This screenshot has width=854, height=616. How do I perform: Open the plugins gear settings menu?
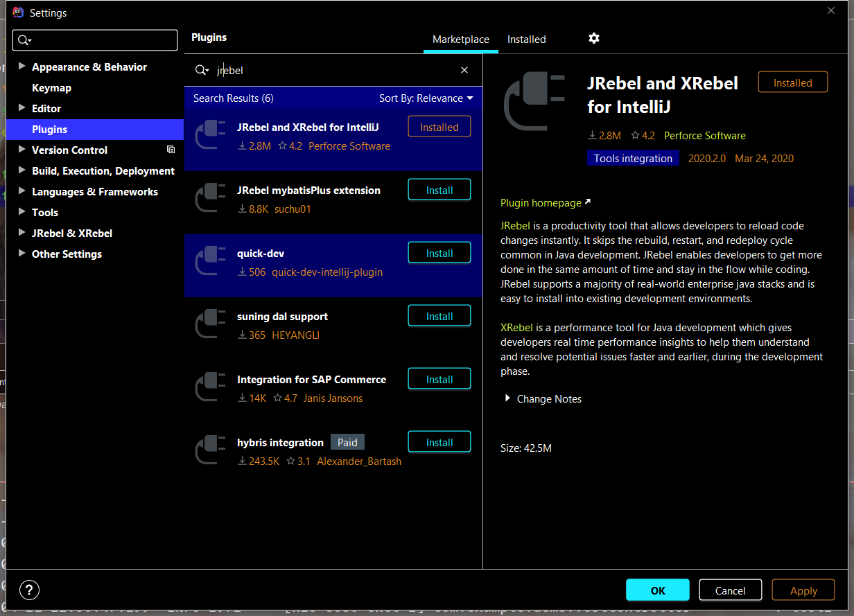point(594,38)
